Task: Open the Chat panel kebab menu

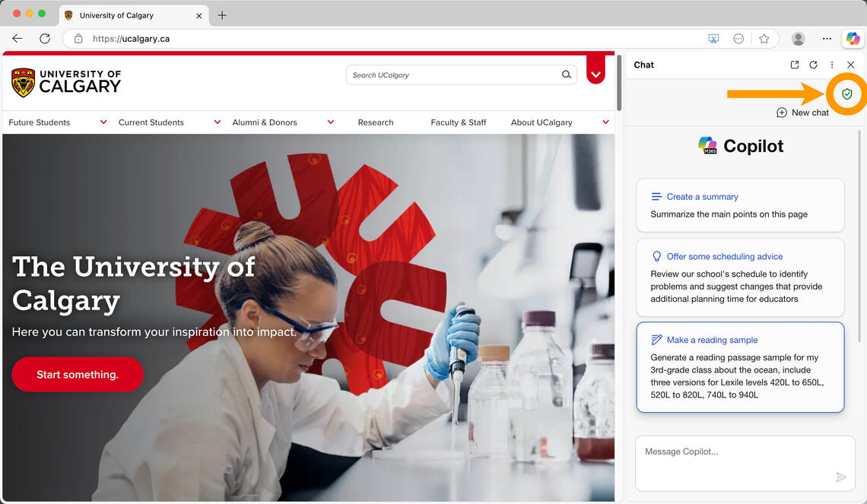Action: pos(832,65)
